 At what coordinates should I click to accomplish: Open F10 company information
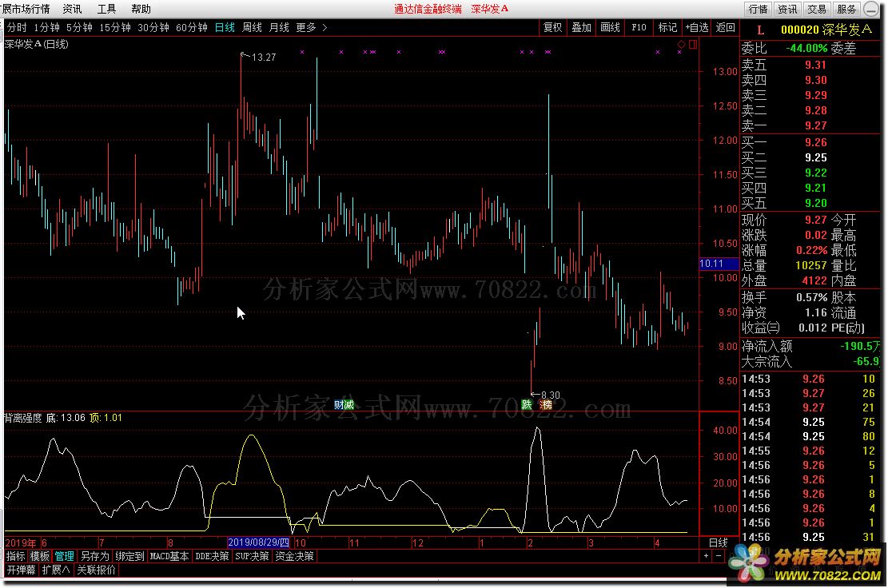pyautogui.click(x=639, y=27)
